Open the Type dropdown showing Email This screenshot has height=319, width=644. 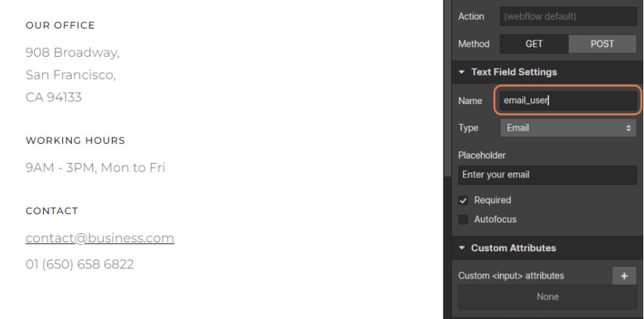tap(568, 128)
